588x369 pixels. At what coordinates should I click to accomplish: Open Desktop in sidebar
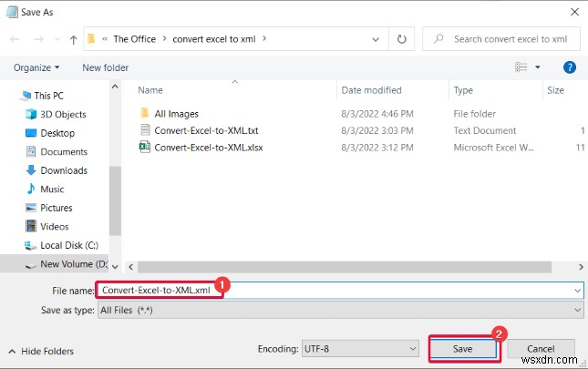click(x=57, y=133)
